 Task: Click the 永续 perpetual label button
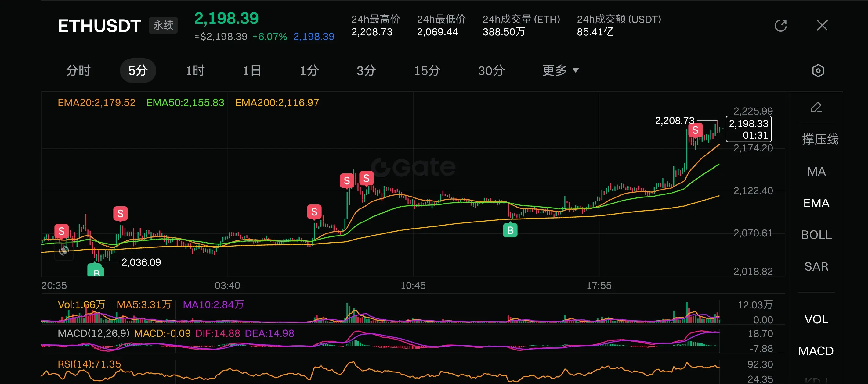(x=163, y=26)
